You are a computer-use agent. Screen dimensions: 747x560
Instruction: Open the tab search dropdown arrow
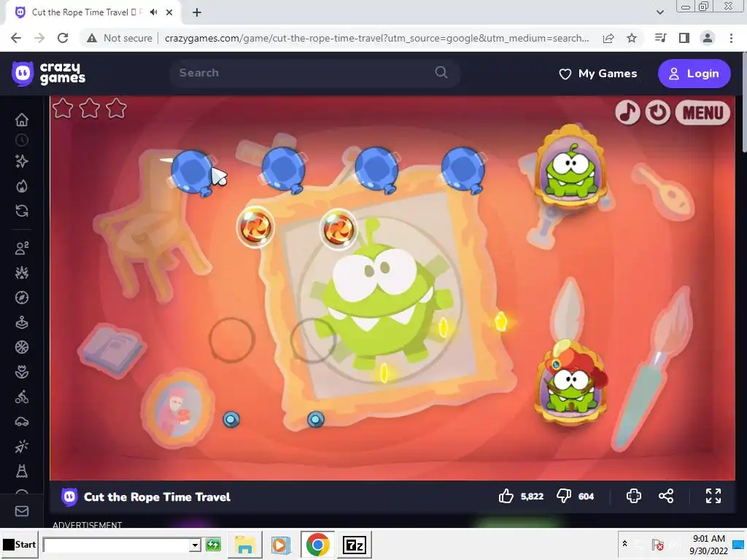659,12
